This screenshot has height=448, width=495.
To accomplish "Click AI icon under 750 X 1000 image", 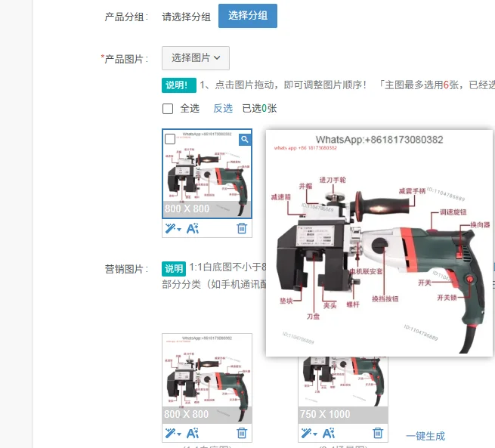I will (x=328, y=434).
